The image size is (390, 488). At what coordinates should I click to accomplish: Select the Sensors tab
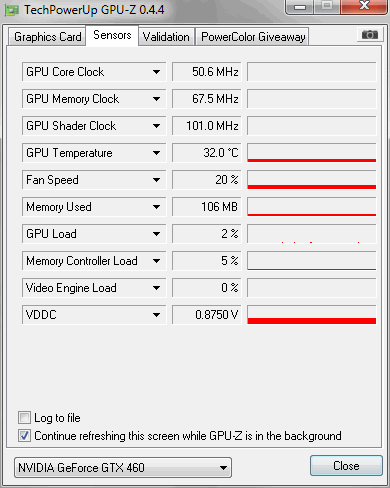(112, 35)
